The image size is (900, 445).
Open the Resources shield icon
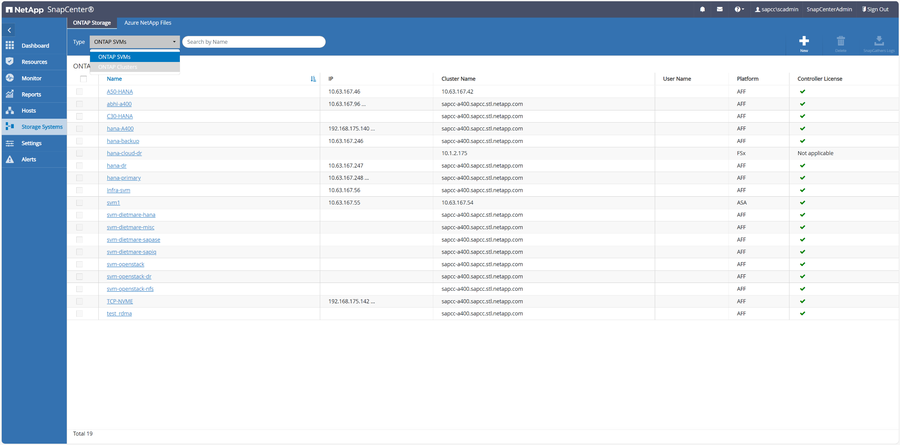[10, 61]
